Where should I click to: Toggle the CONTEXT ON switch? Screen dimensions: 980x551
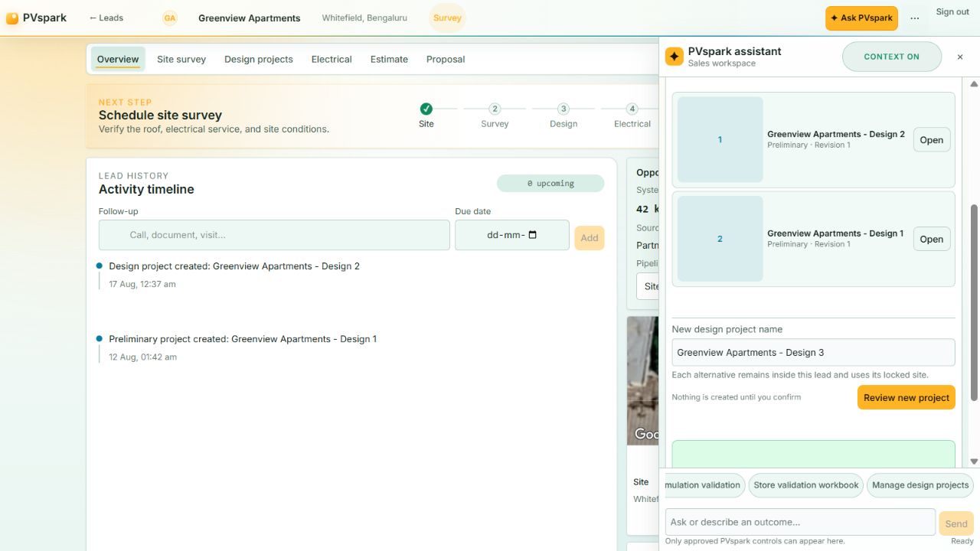pos(892,57)
